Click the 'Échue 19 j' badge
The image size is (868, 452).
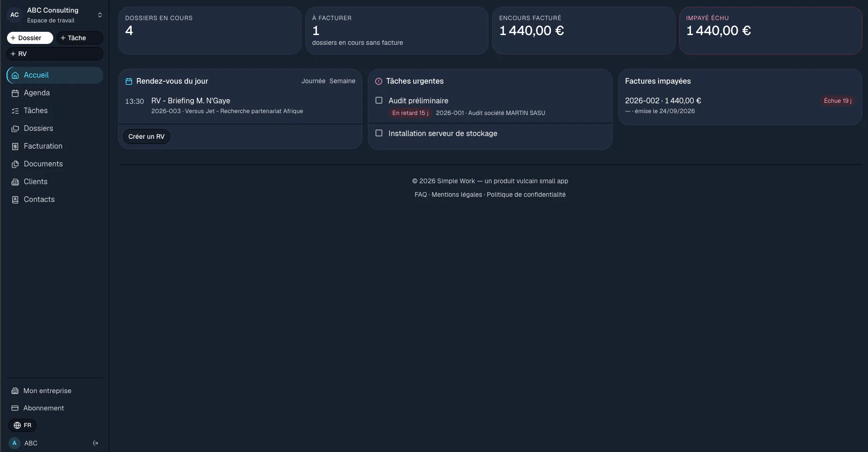(838, 100)
